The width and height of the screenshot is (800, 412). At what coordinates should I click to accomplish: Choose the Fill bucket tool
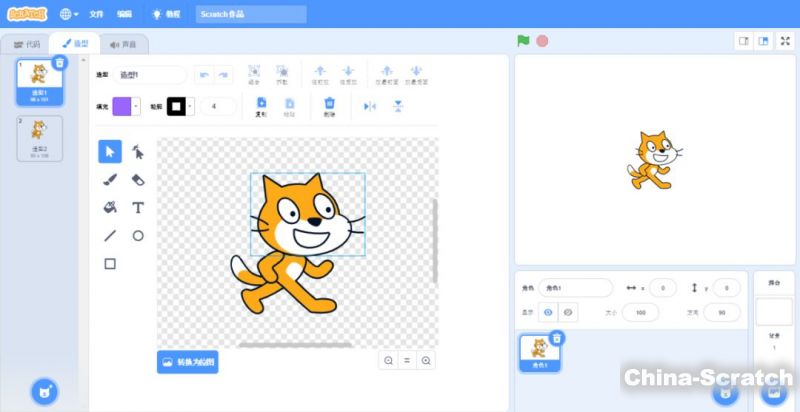110,208
